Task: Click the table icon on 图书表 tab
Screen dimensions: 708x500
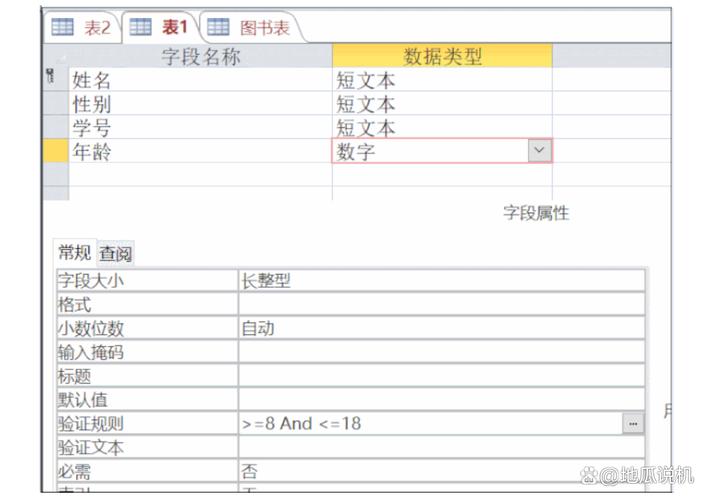Action: (218, 27)
